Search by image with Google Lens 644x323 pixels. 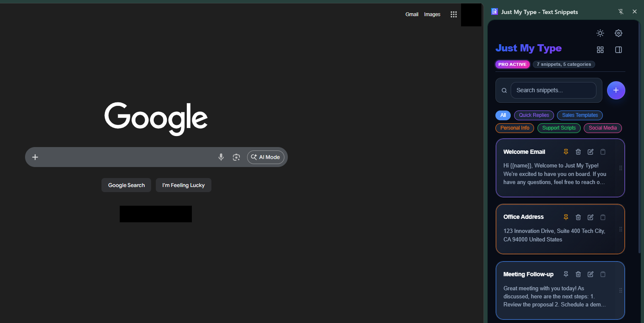236,157
